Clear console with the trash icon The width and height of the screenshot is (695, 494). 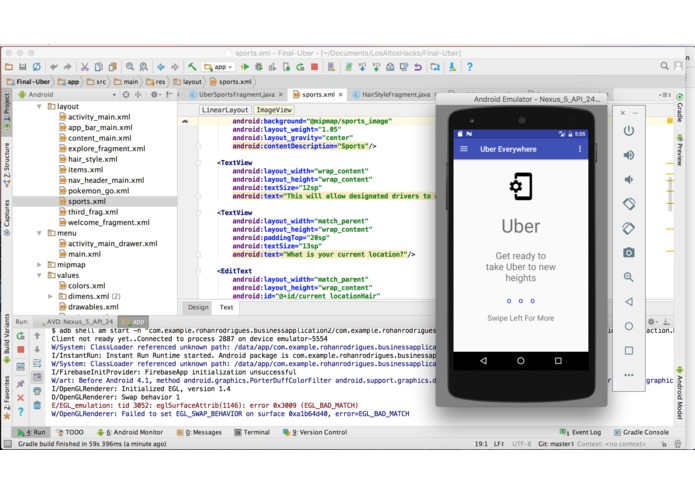[x=37, y=405]
